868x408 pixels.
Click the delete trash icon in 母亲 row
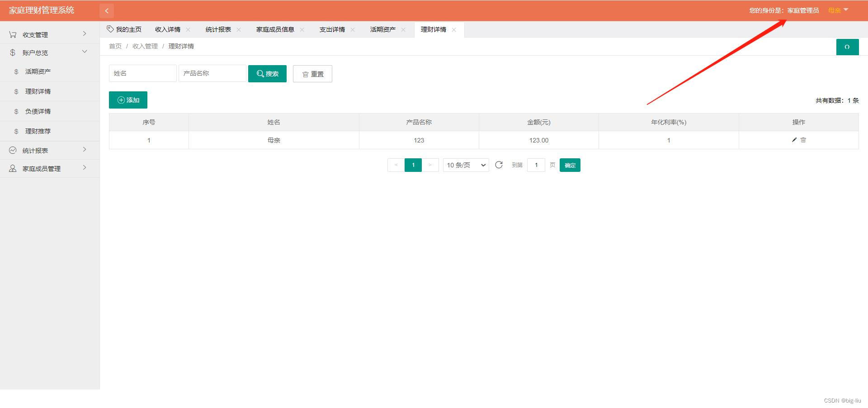tap(803, 140)
